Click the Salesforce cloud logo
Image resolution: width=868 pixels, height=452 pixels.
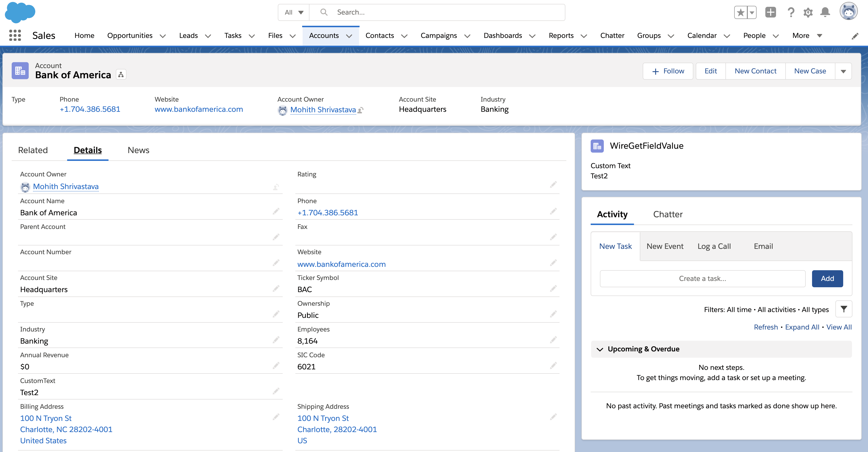pos(20,12)
